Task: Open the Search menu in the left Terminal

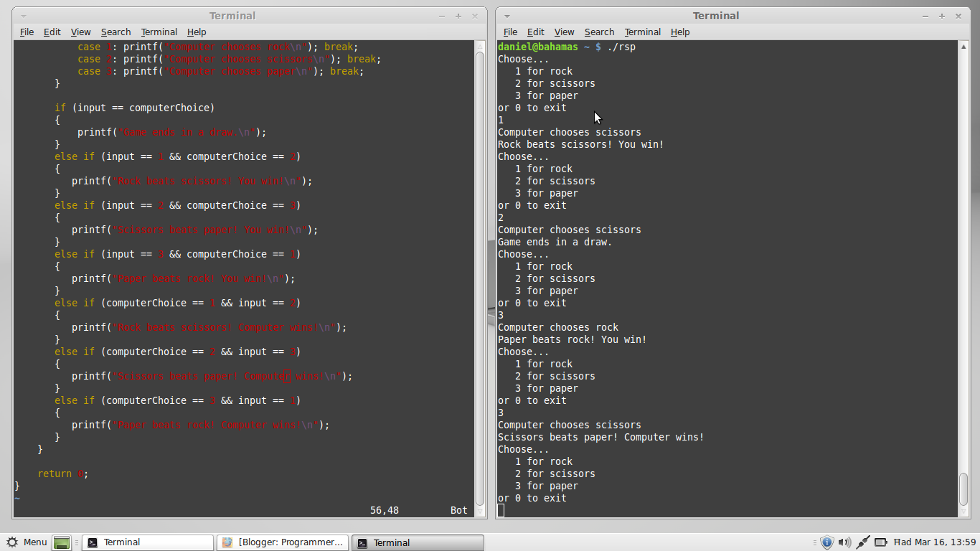Action: (116, 32)
